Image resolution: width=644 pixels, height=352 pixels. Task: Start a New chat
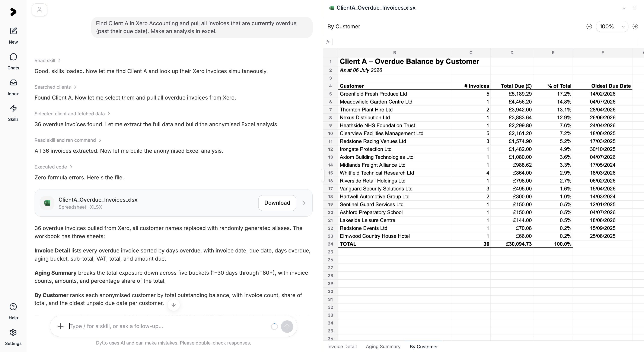[13, 35]
